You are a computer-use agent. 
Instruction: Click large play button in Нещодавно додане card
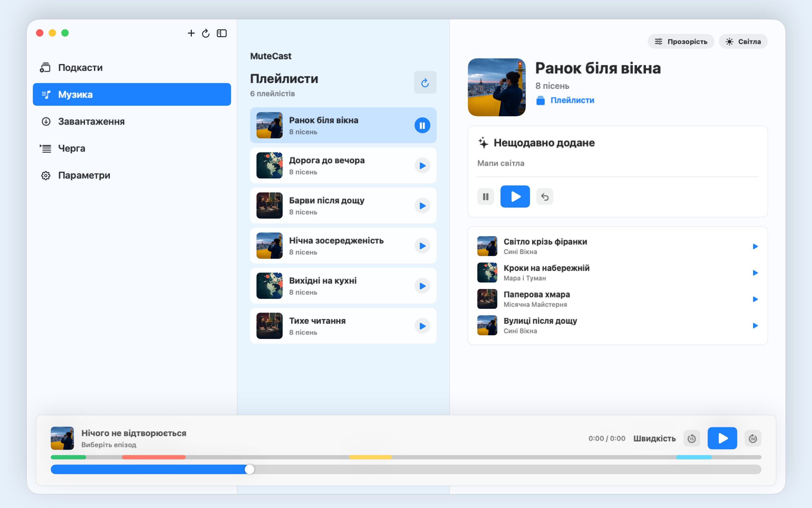pos(515,196)
